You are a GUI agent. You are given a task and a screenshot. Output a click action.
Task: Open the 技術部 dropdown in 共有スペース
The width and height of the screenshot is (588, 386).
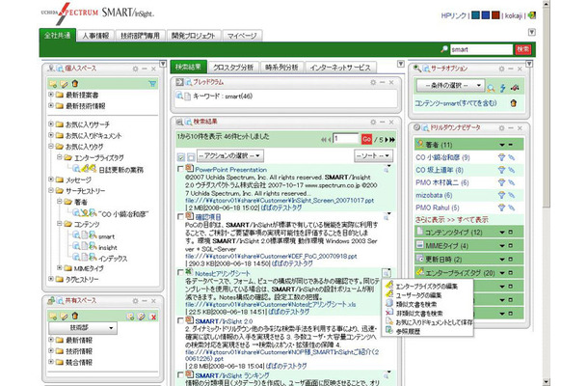click(x=83, y=328)
